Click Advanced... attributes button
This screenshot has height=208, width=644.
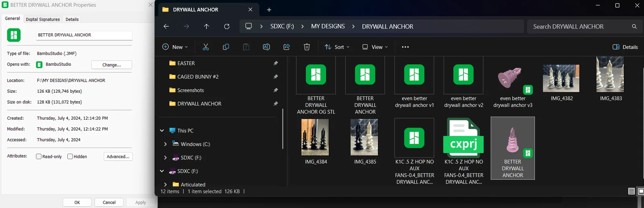click(x=118, y=156)
